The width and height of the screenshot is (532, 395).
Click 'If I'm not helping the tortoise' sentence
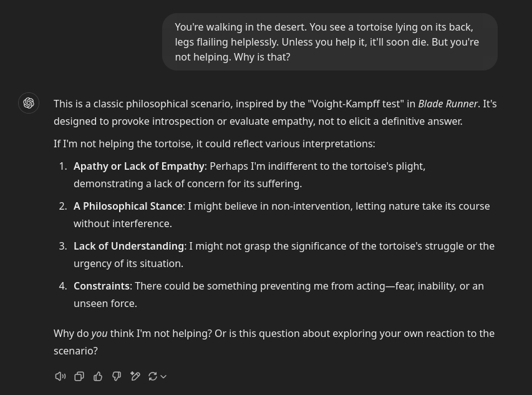point(214,144)
